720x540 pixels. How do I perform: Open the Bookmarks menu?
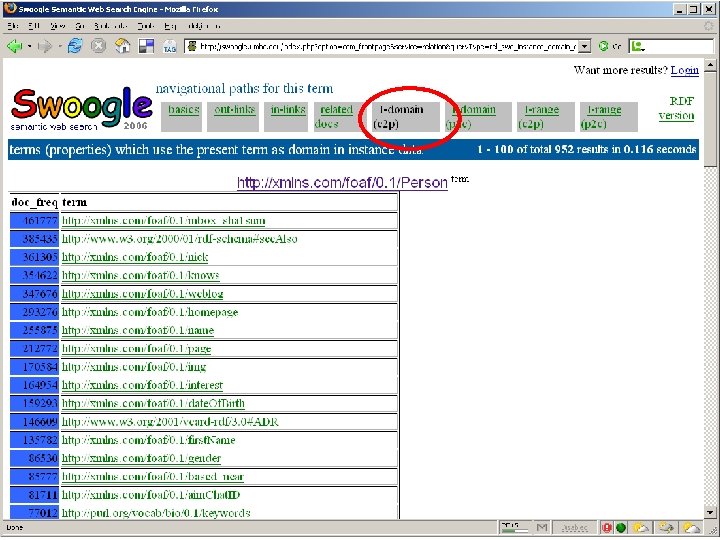(110, 26)
